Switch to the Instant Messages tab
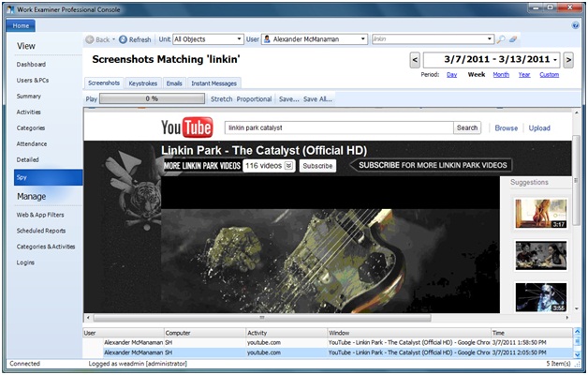Screen dimensions: 588x375 213,83
